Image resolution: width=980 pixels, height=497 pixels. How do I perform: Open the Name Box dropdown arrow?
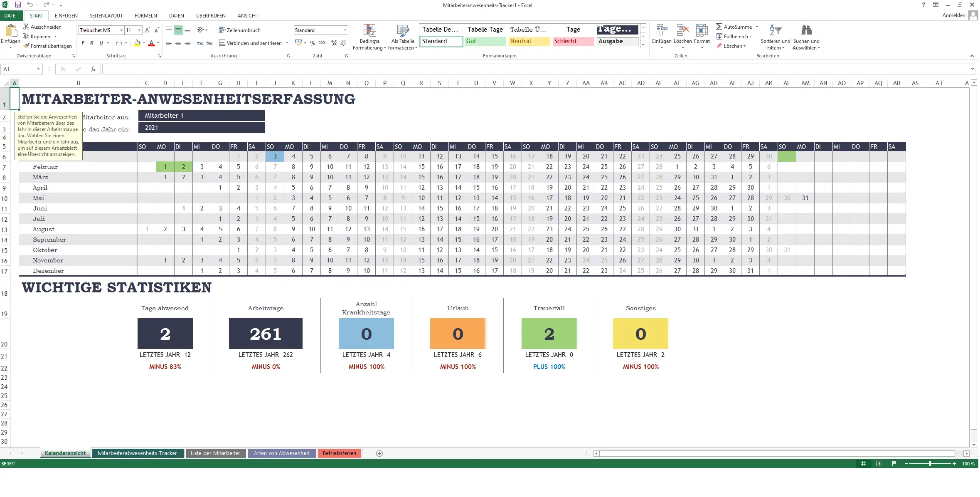pos(38,69)
